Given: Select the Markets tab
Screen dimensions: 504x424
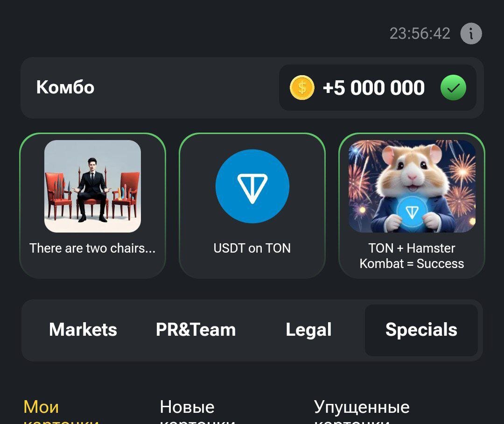Looking at the screenshot, I should (x=83, y=330).
